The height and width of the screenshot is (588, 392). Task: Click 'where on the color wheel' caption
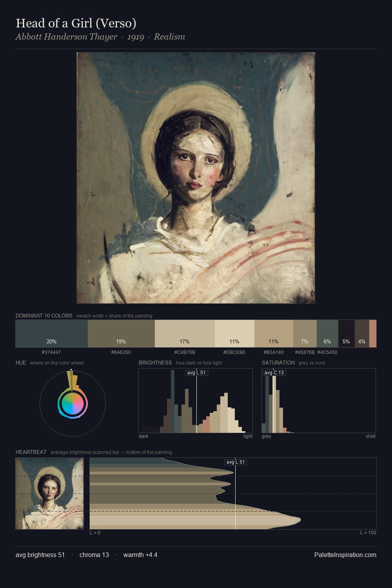coord(57,363)
